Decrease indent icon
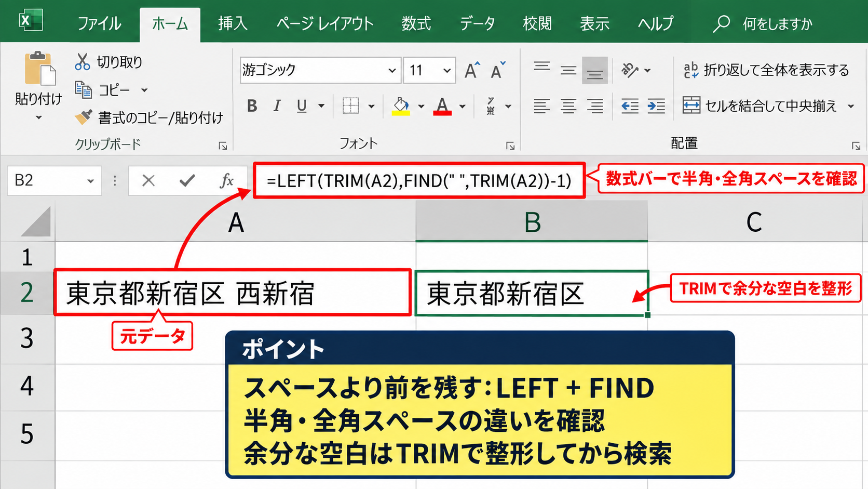The image size is (868, 489). coord(630,106)
